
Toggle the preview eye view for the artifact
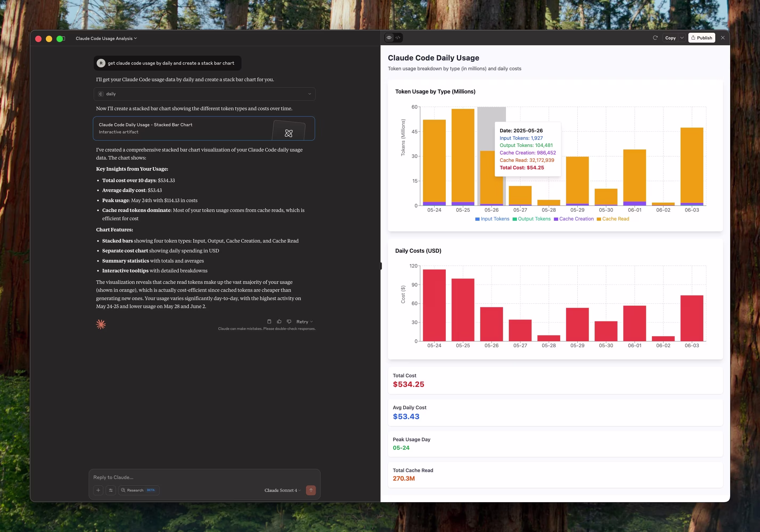[389, 37]
